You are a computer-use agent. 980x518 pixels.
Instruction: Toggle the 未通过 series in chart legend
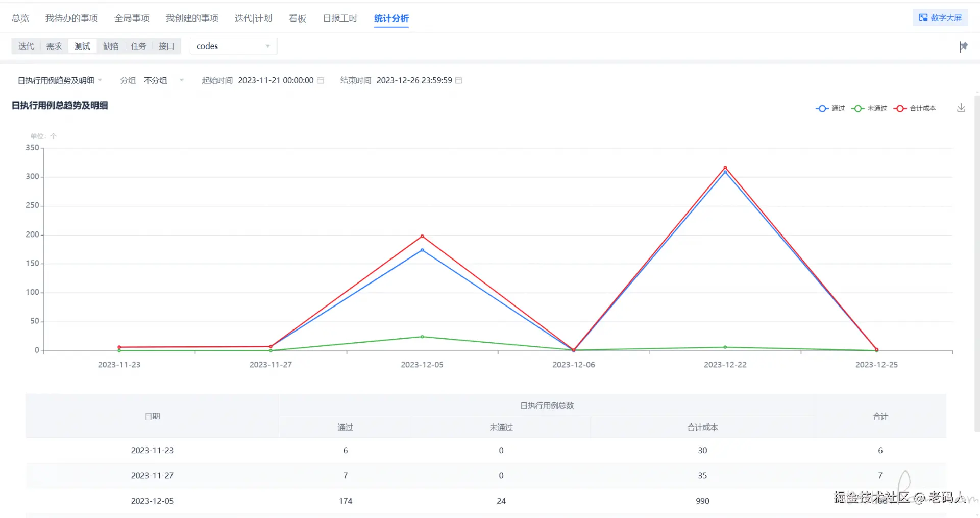coord(869,108)
